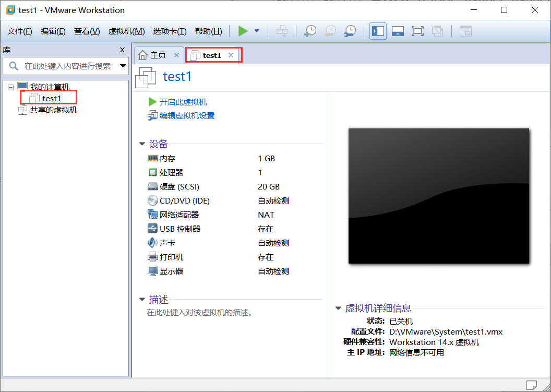Click the send Ctrl+Alt+Del toolbar icon
This screenshot has width=551, height=392.
click(282, 31)
